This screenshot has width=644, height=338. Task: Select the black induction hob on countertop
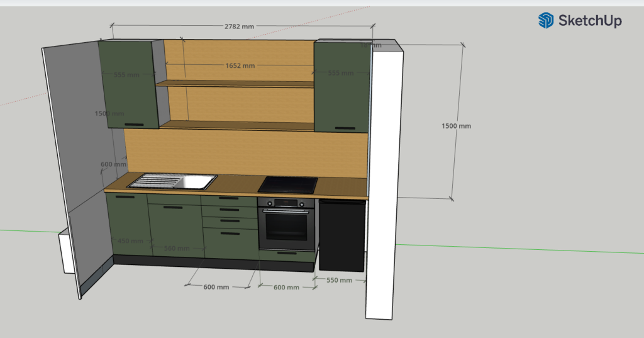(288, 184)
